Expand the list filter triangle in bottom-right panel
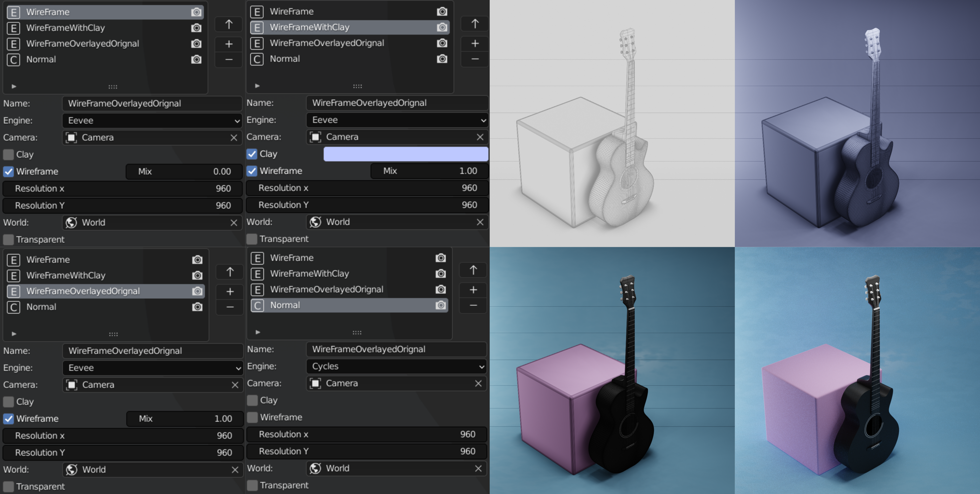The width and height of the screenshot is (980, 494). pyautogui.click(x=257, y=332)
